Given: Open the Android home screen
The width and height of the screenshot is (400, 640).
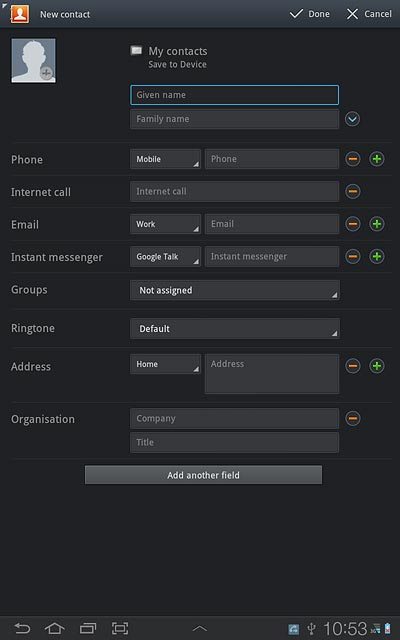Looking at the screenshot, I should (x=55, y=628).
